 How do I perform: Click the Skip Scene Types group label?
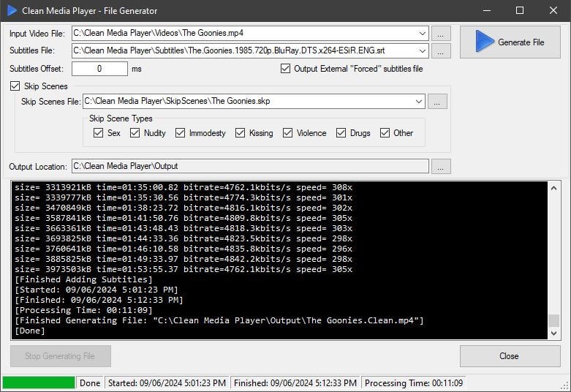[121, 118]
